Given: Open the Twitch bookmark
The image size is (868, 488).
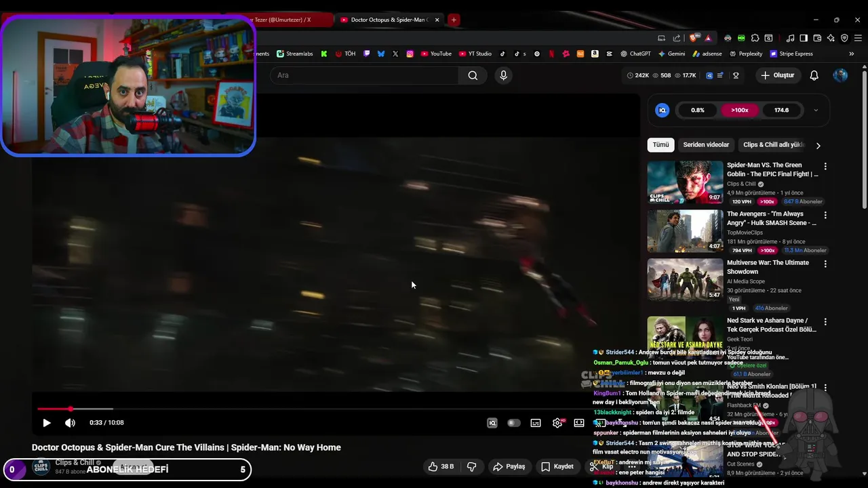Looking at the screenshot, I should (x=367, y=54).
